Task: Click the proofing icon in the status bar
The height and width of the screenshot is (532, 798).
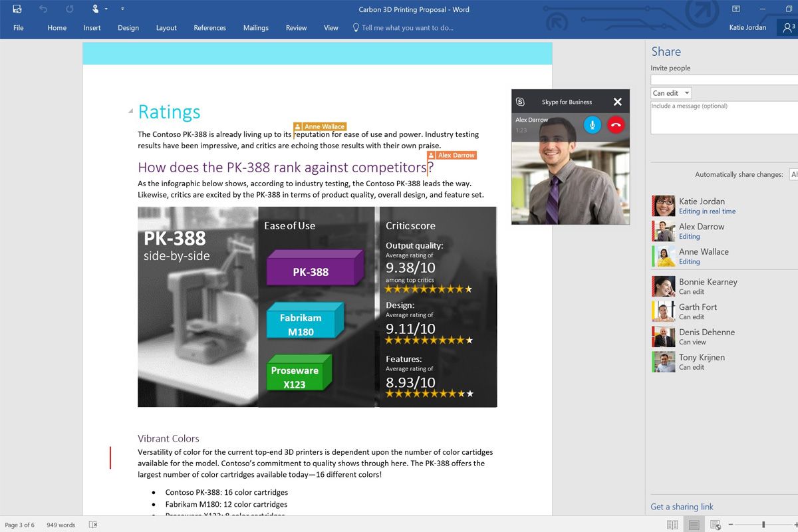Action: click(x=93, y=525)
